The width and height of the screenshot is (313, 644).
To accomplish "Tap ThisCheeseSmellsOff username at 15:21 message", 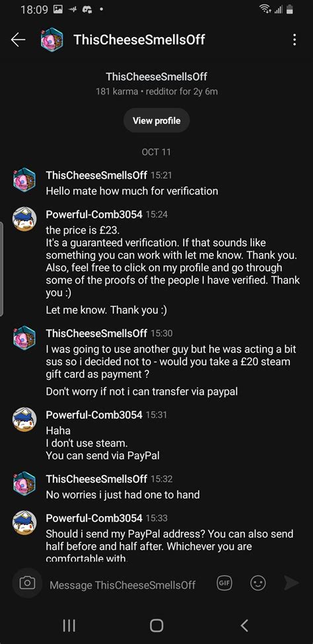I will click(96, 175).
